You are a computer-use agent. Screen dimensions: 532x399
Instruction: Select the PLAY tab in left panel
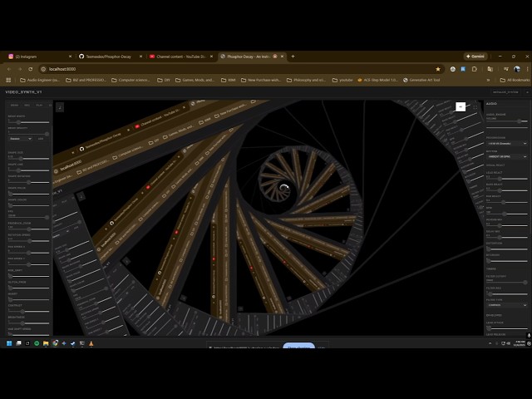39,106
